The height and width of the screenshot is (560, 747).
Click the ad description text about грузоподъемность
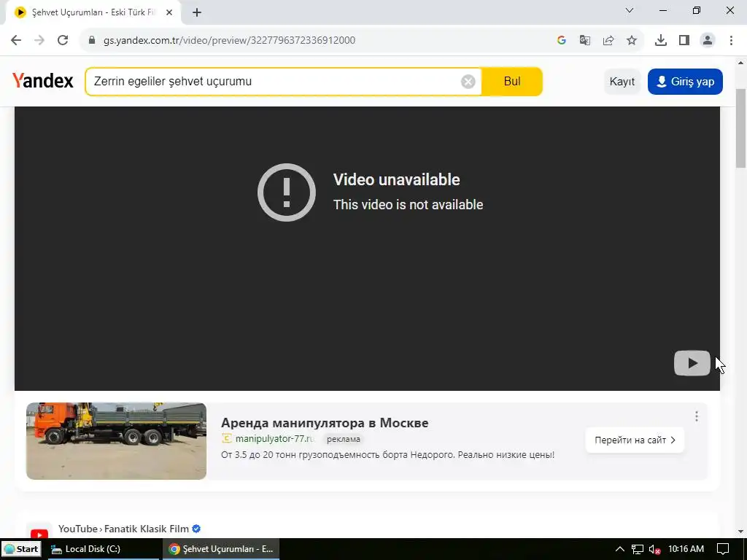coord(388,455)
